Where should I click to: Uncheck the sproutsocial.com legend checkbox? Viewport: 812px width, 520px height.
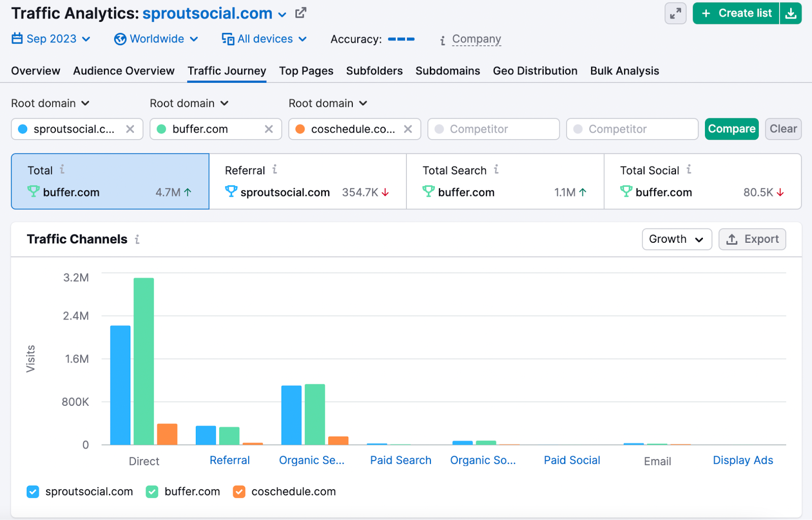coord(32,492)
